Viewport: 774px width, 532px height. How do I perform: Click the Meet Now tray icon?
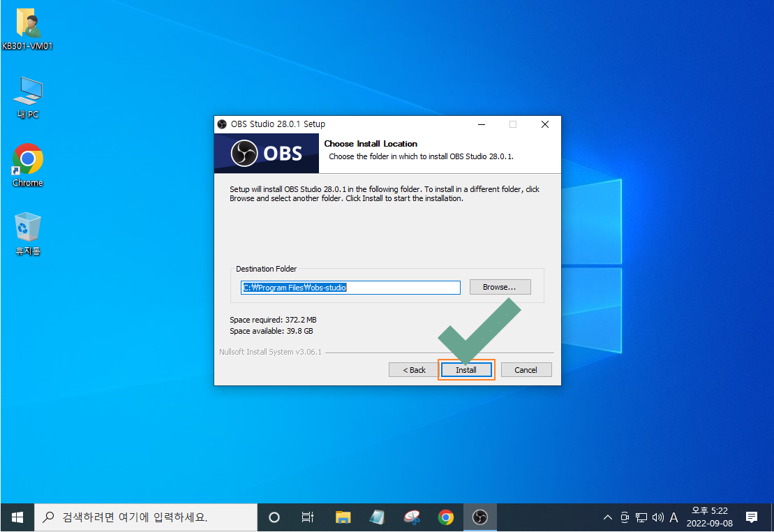click(625, 517)
